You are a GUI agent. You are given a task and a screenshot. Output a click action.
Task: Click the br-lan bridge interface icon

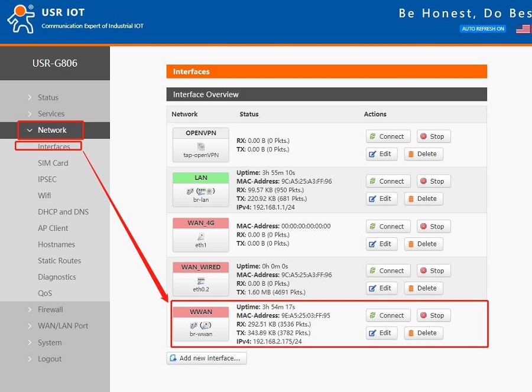pos(201,191)
